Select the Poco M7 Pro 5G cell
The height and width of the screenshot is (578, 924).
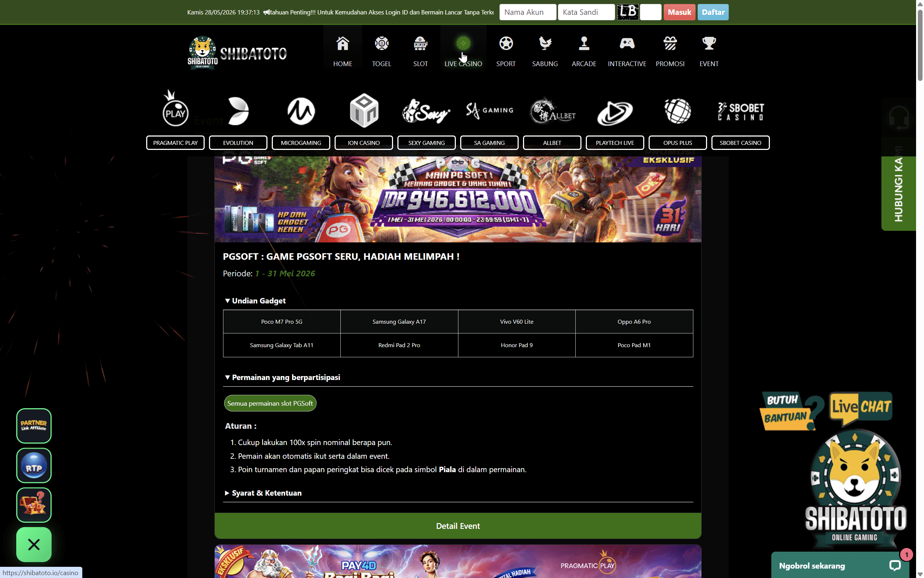(x=282, y=322)
